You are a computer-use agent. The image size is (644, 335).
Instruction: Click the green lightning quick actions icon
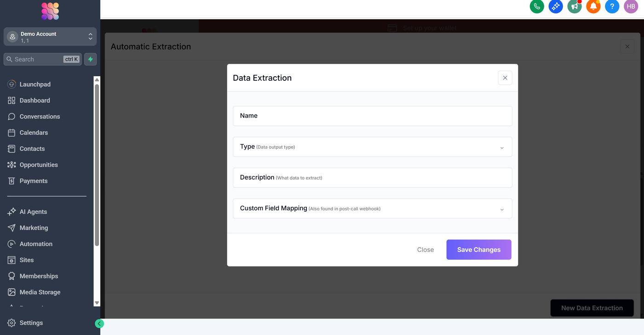click(91, 59)
